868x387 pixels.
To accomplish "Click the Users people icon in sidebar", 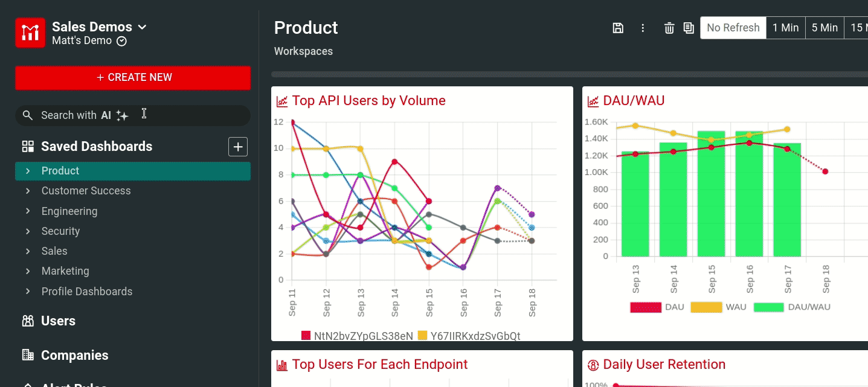I will pyautogui.click(x=28, y=321).
